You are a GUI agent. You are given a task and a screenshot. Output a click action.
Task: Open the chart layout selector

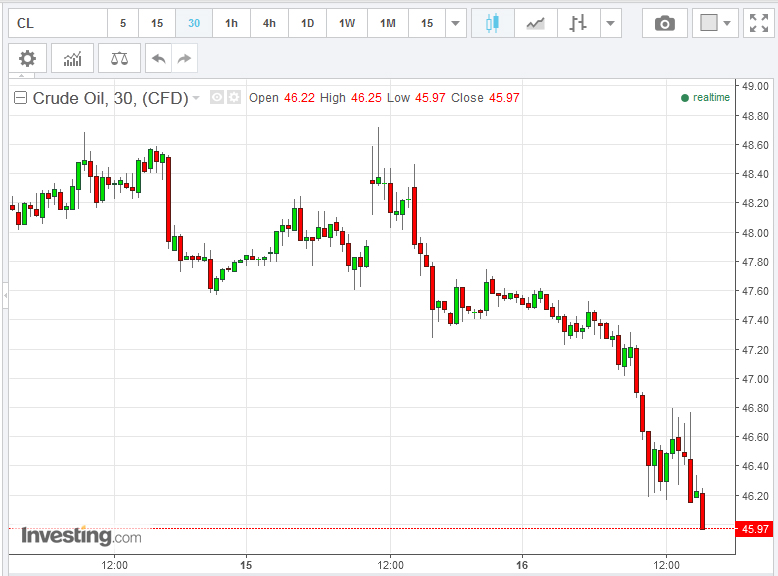715,23
